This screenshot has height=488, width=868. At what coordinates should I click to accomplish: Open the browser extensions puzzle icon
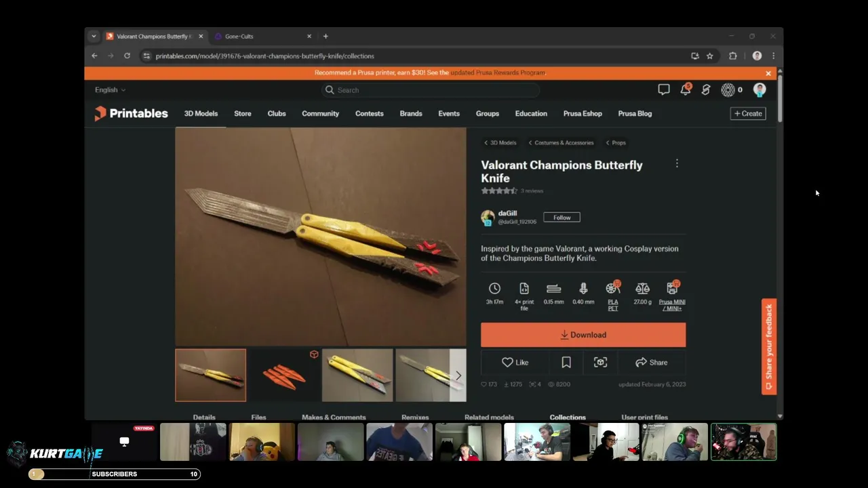click(733, 56)
